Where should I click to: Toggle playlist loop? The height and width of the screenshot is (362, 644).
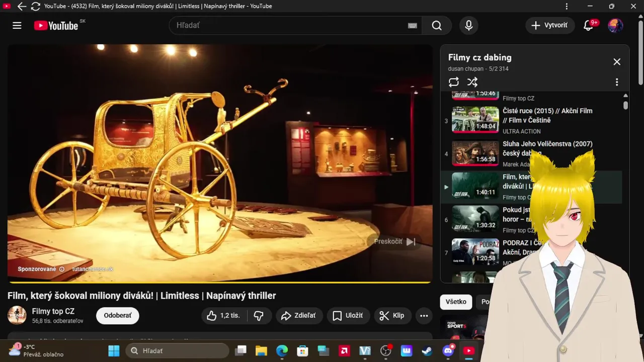454,82
